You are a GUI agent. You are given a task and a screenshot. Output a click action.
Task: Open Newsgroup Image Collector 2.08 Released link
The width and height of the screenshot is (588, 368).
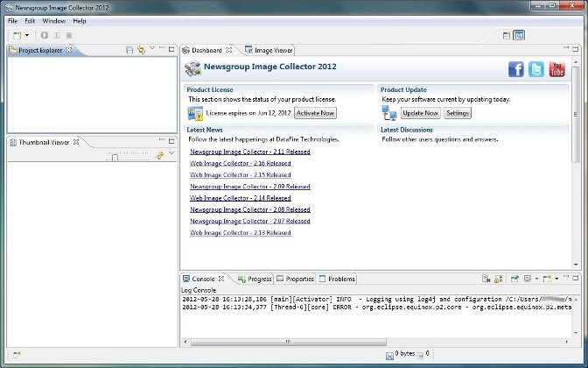(x=250, y=209)
